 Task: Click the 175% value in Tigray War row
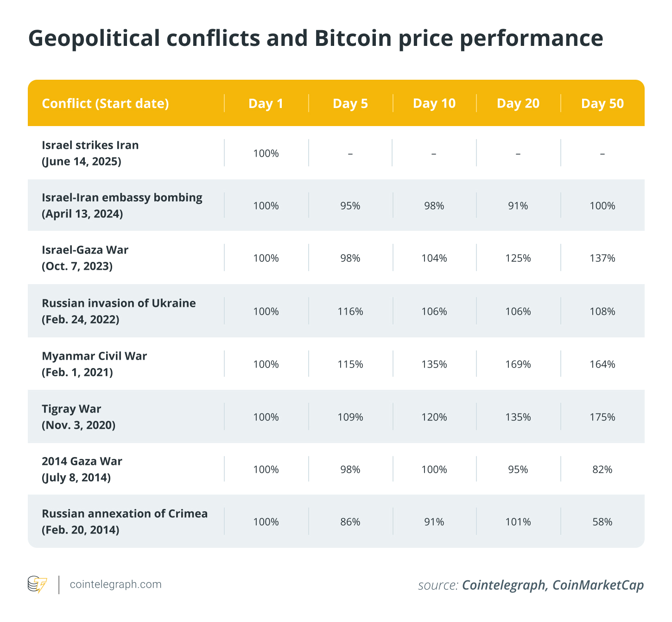[602, 417]
